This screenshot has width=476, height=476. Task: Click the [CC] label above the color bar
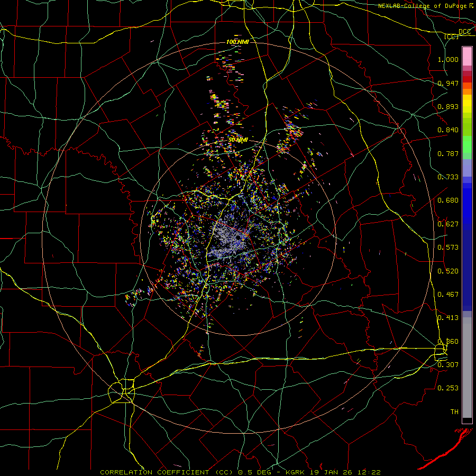click(452, 36)
